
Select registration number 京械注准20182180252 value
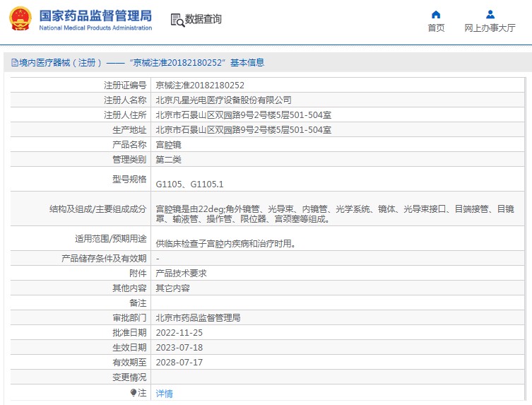(x=200, y=86)
